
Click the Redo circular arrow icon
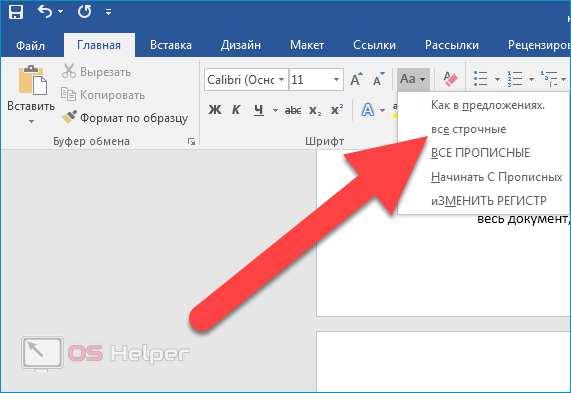click(x=84, y=12)
